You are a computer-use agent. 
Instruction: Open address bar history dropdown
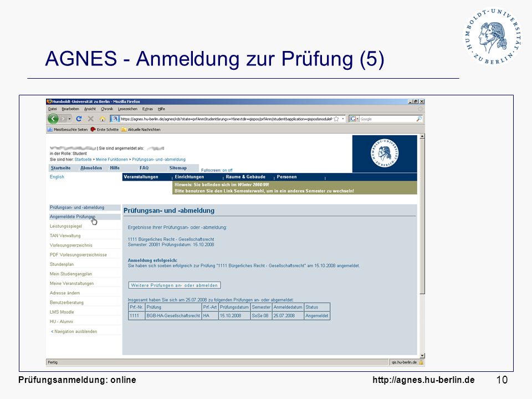click(343, 119)
